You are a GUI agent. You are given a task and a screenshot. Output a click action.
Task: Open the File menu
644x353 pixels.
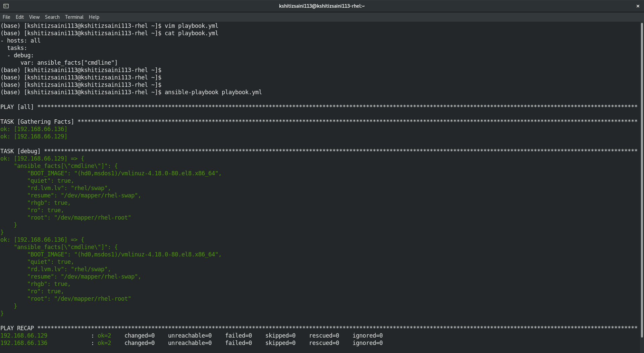click(x=6, y=17)
